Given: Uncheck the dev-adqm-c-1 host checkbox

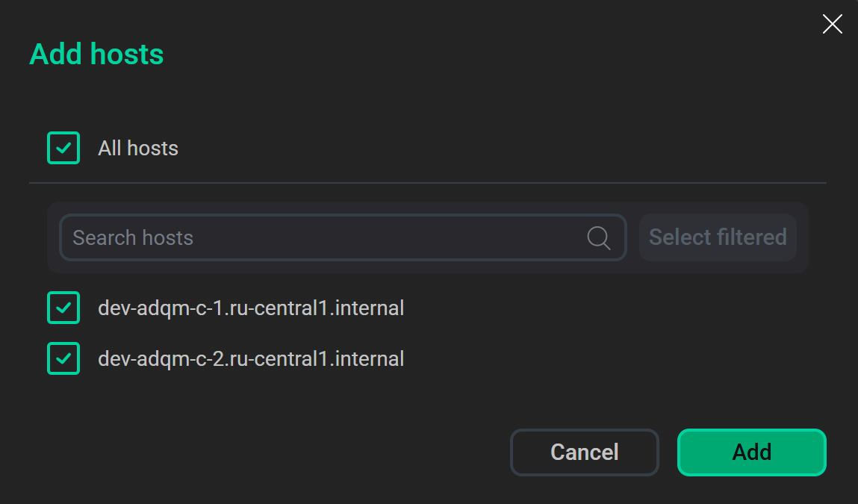Looking at the screenshot, I should 63,308.
